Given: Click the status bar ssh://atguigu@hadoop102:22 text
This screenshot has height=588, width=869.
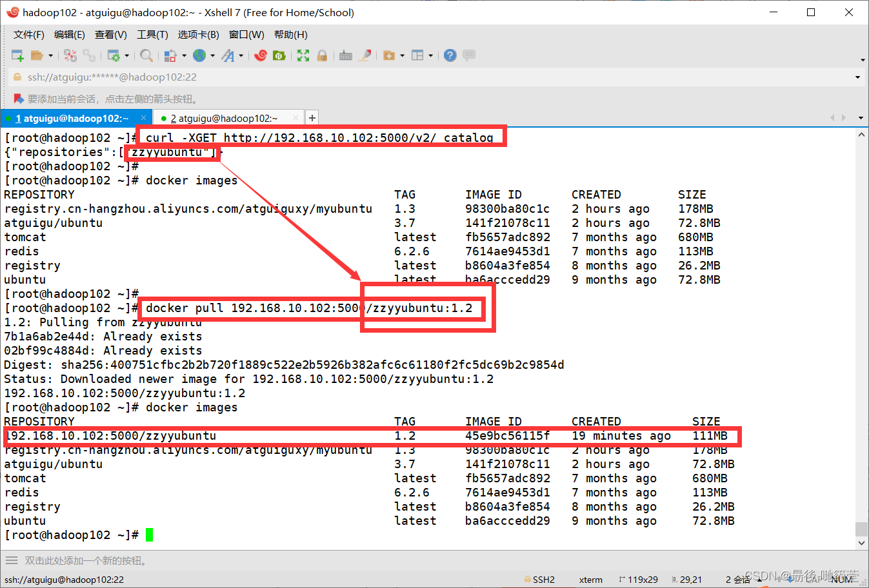Looking at the screenshot, I should 64,580.
